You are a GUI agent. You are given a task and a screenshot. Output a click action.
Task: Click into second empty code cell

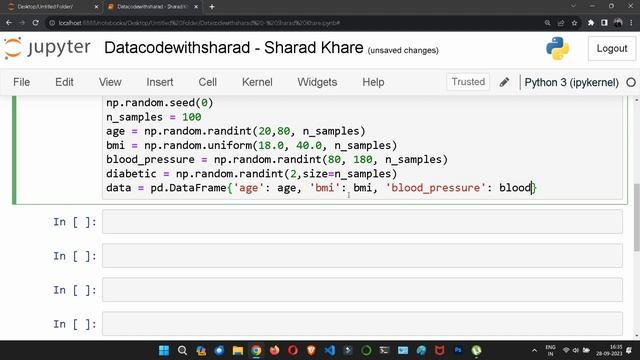tap(362, 256)
